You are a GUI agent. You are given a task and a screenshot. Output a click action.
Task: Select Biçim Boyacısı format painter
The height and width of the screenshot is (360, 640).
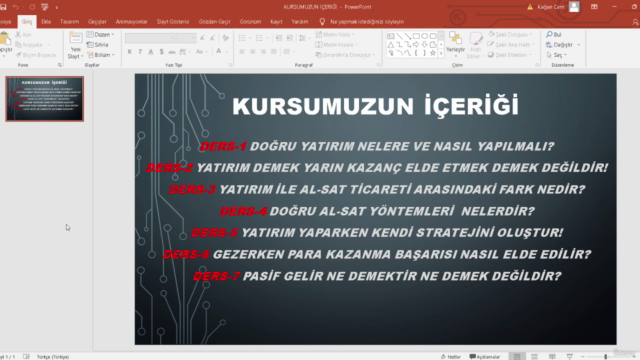coord(36,55)
